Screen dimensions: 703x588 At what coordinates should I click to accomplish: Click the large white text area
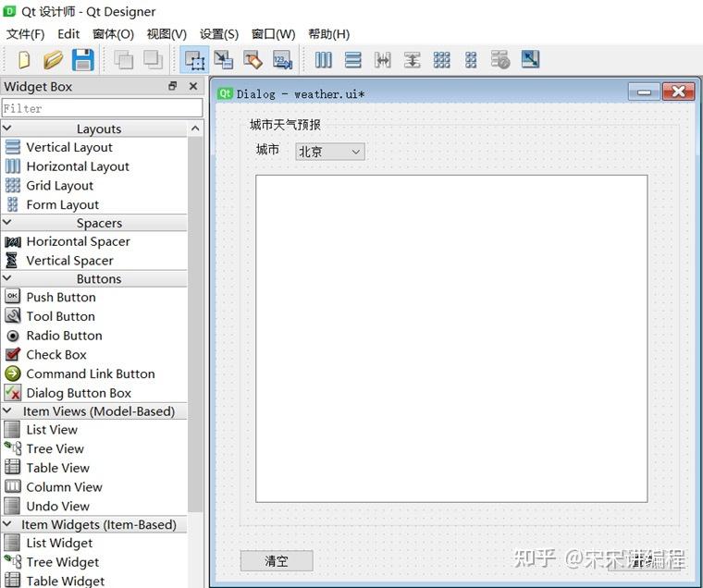tap(451, 338)
